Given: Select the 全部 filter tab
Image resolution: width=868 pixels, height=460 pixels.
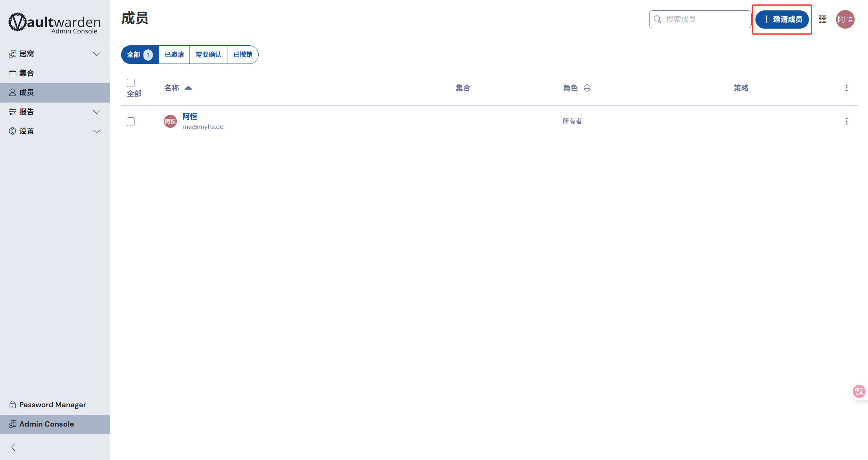Looking at the screenshot, I should point(140,55).
